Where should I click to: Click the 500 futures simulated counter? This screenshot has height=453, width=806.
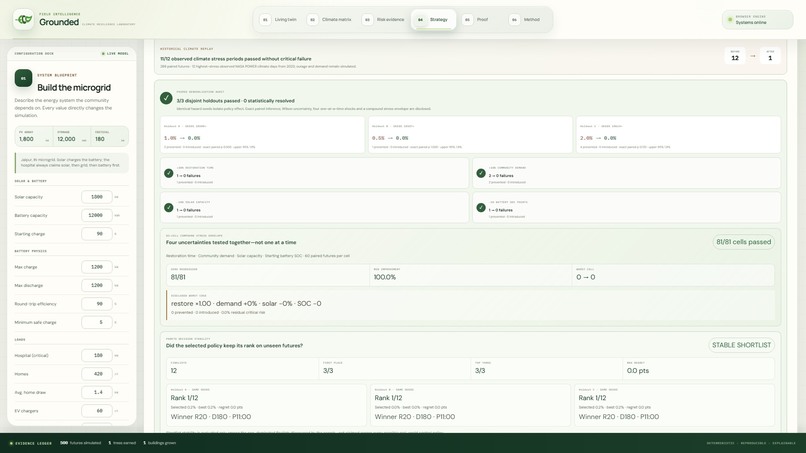[81, 443]
